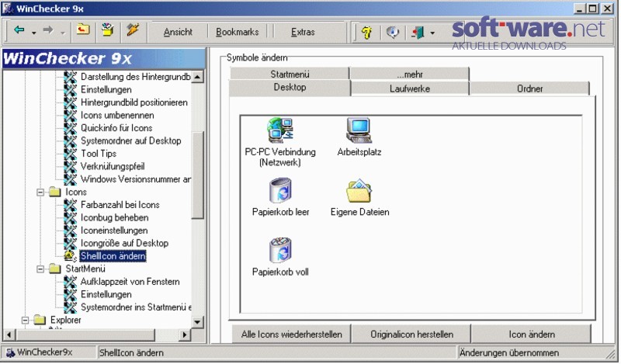Select Windows Versionsnummer tree item
The height and width of the screenshot is (364, 621).
[135, 179]
